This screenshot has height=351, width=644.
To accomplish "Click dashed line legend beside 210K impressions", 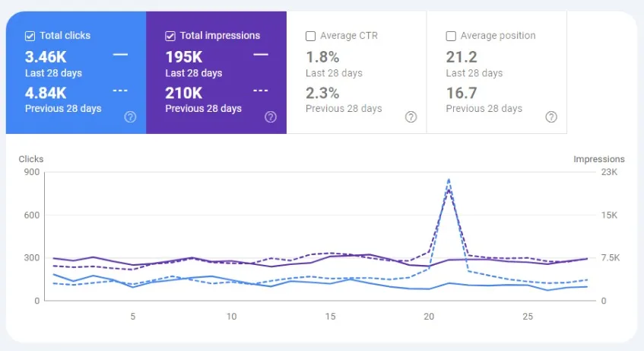I will click(x=261, y=91).
